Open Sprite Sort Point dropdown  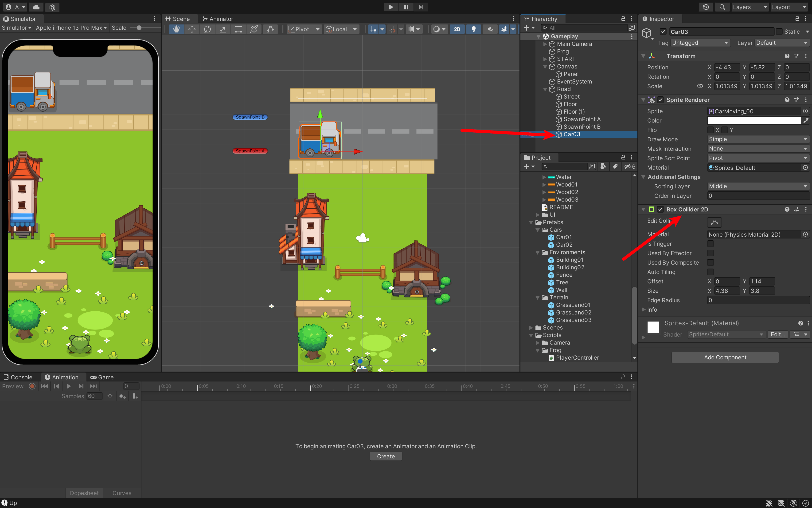pyautogui.click(x=758, y=158)
